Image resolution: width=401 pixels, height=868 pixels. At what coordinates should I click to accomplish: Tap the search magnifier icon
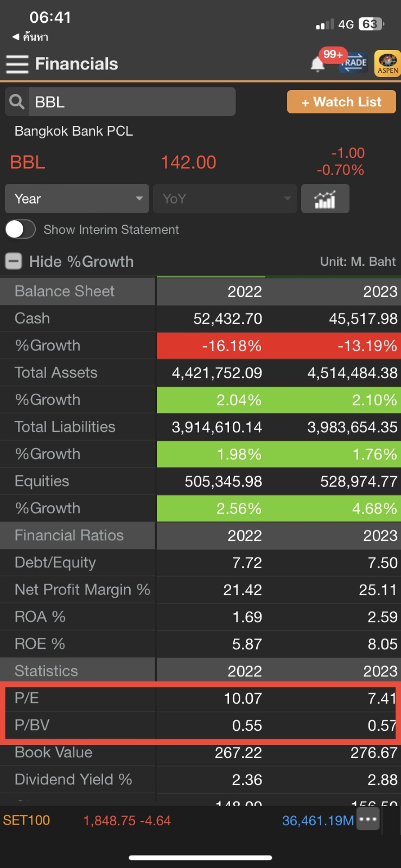(x=17, y=102)
